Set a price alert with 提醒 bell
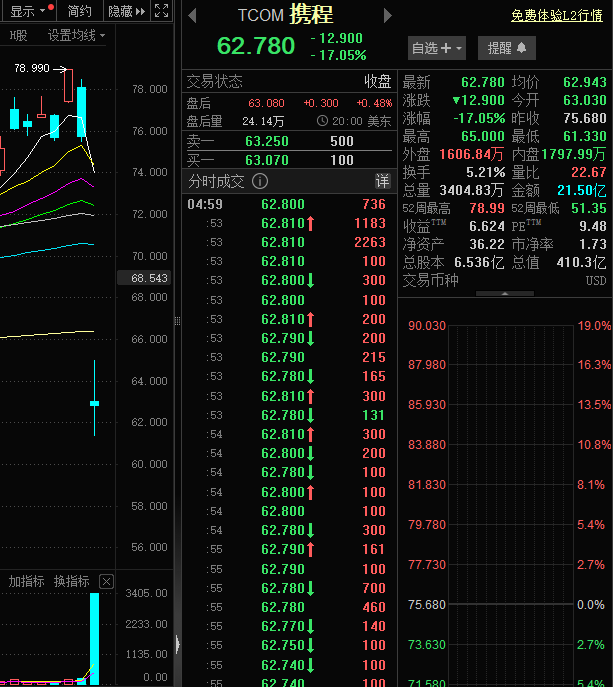 tap(507, 48)
